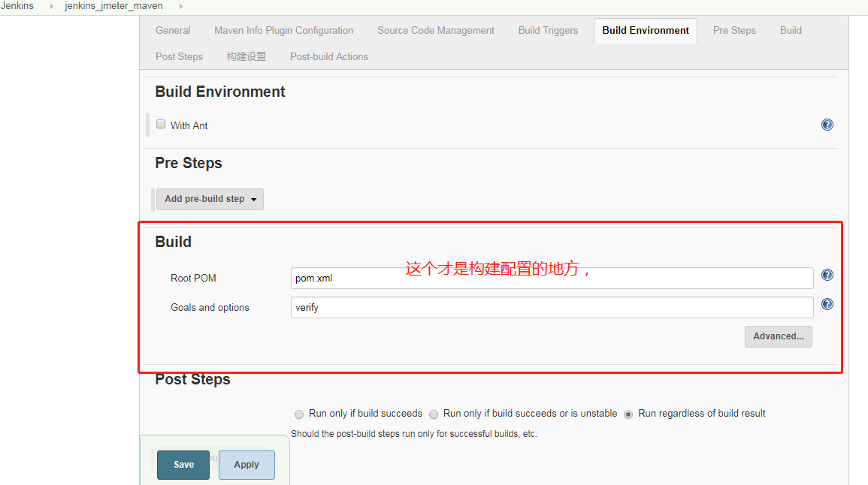Open the 构建设置 tab

click(246, 56)
